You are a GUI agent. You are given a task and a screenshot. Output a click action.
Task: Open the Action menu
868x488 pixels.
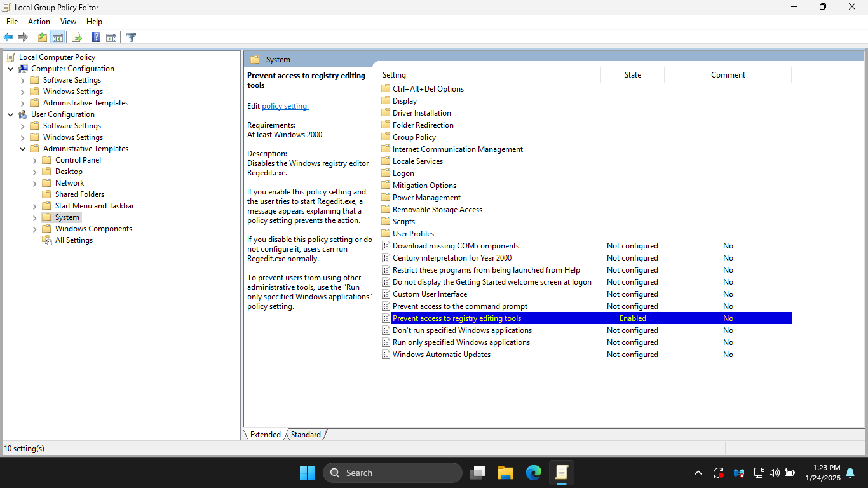(39, 22)
